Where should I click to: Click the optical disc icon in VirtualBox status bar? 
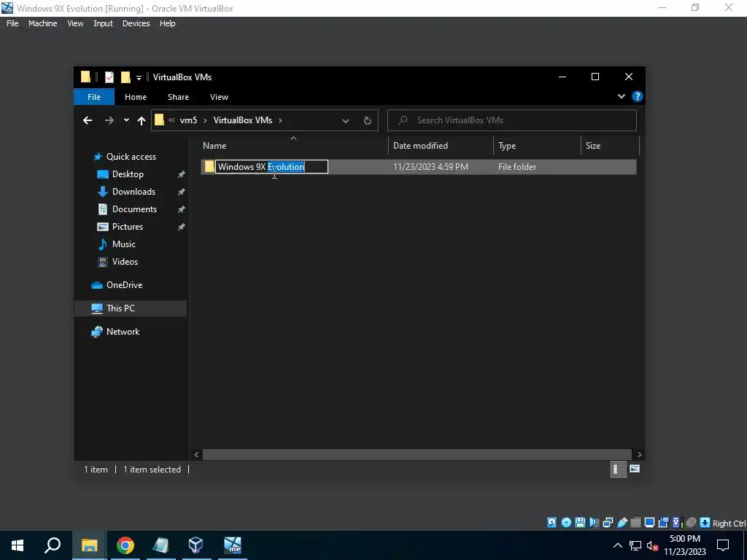pos(566,522)
